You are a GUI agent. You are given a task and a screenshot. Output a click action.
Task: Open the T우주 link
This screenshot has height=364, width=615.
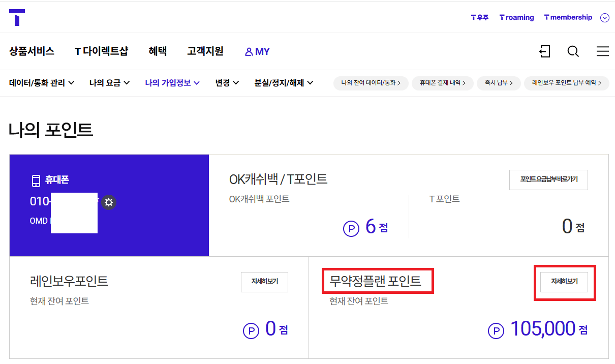[480, 17]
